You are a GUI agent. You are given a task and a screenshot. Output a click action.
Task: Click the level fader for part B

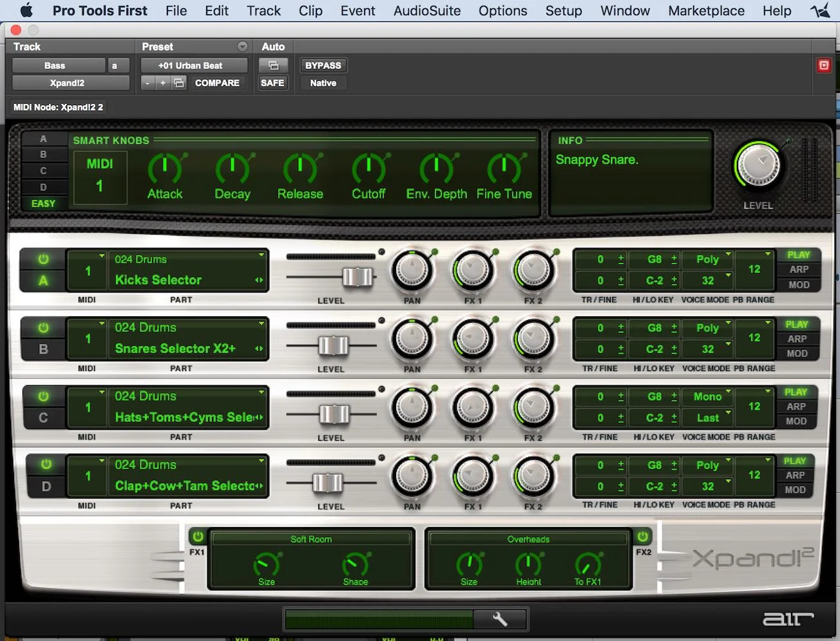coord(333,346)
